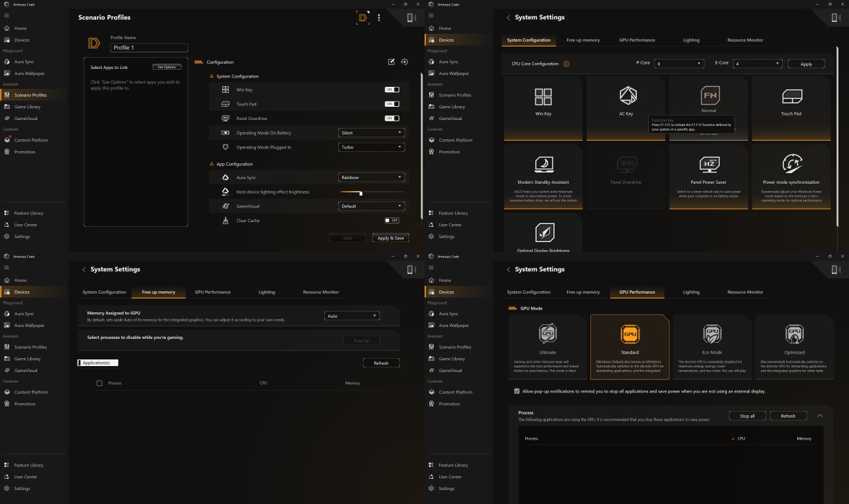Open the Aura Sync Rainbow dropdown
849x504 pixels.
point(371,177)
